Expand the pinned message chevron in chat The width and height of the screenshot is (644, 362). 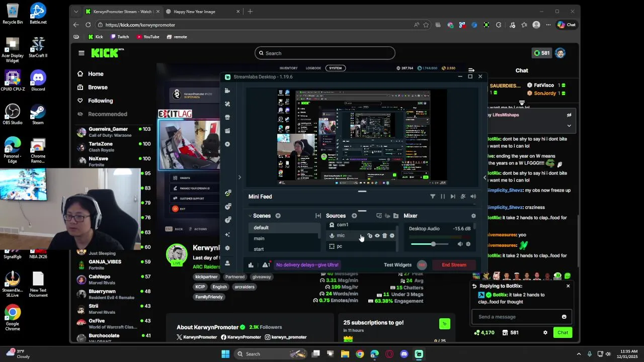point(569,126)
